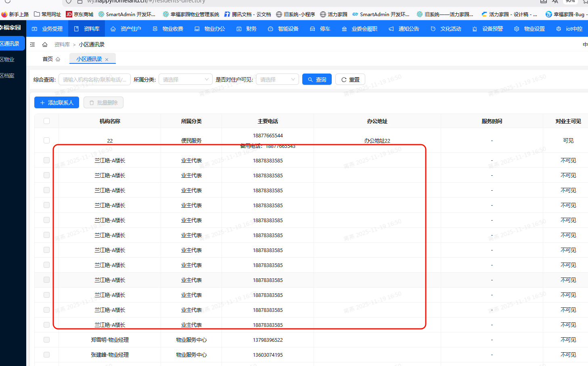
Task: Select checkbox for 郑雪明-物业经理 row
Action: pyautogui.click(x=46, y=340)
